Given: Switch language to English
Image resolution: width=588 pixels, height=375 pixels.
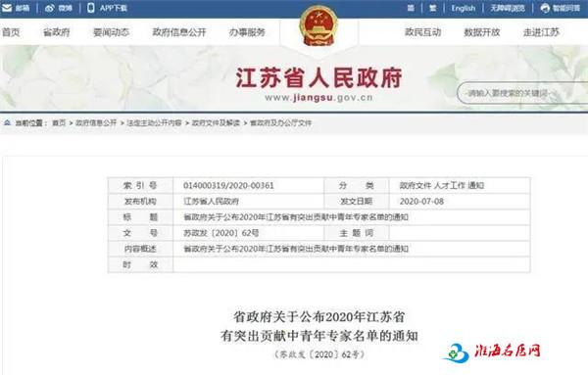Looking at the screenshot, I should pyautogui.click(x=463, y=8).
